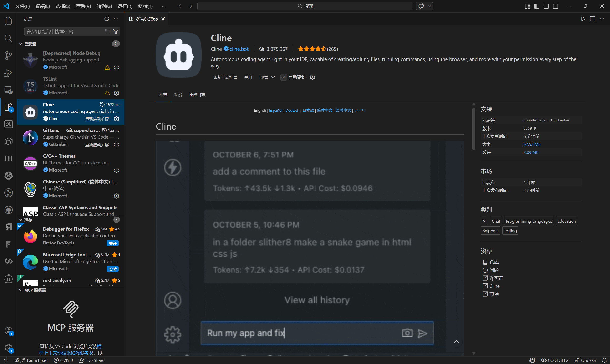Install Debugger for Firefox extension
This screenshot has height=364, width=610.
(x=112, y=243)
